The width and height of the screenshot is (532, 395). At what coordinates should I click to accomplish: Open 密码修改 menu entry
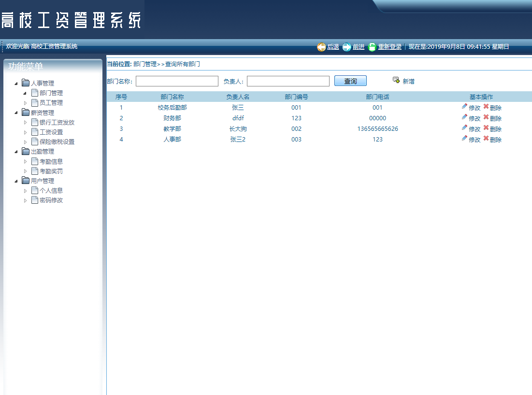[51, 200]
